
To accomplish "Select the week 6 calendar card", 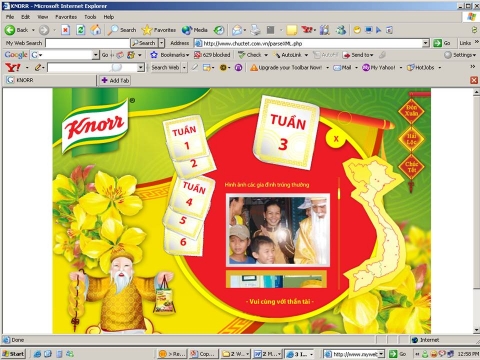I will coord(183,242).
